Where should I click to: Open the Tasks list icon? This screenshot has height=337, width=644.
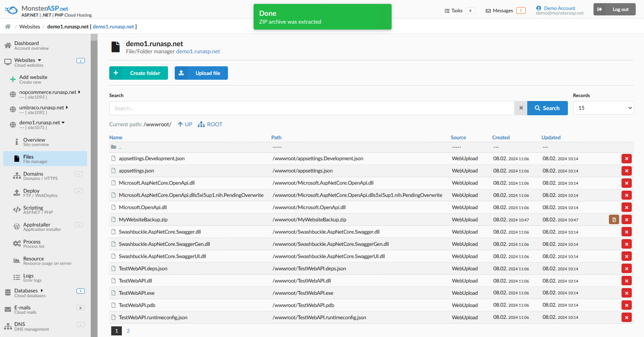[447, 11]
